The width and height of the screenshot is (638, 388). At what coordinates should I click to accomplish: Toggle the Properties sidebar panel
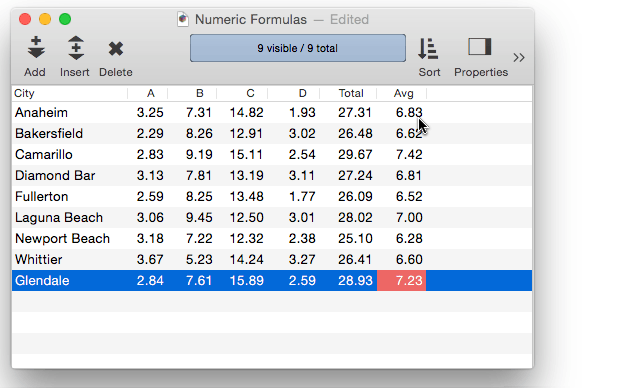click(x=480, y=47)
